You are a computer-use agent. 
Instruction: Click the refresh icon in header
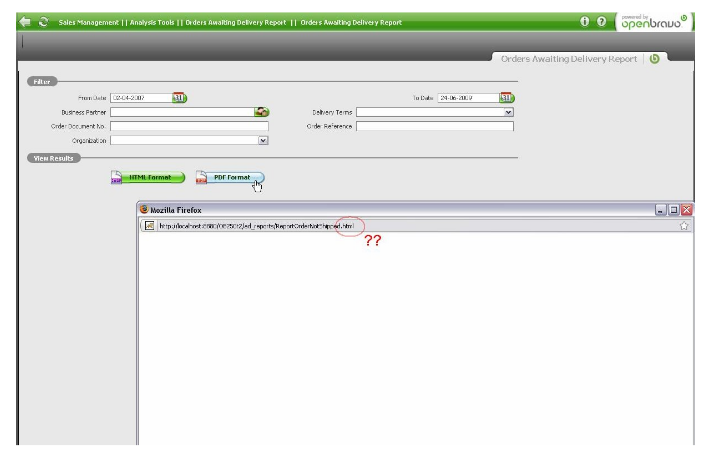(x=43, y=21)
